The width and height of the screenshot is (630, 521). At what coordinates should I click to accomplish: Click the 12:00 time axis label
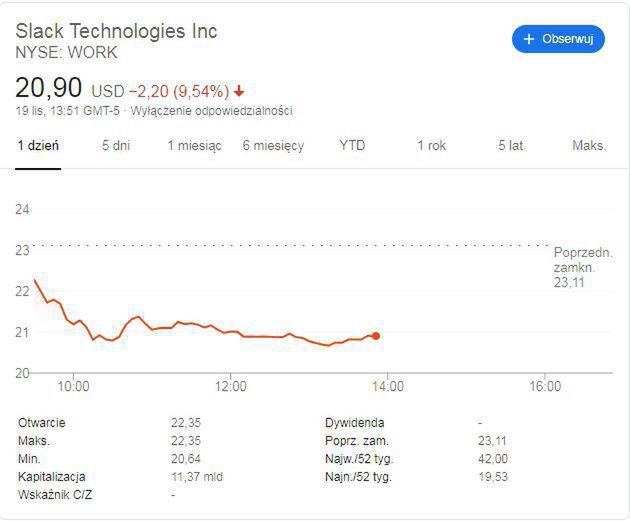[x=231, y=386]
